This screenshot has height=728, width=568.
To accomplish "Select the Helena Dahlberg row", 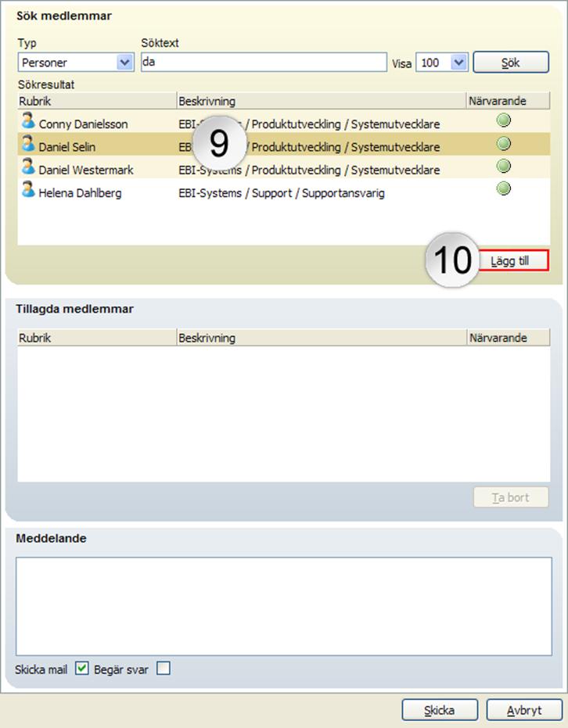I will click(284, 190).
